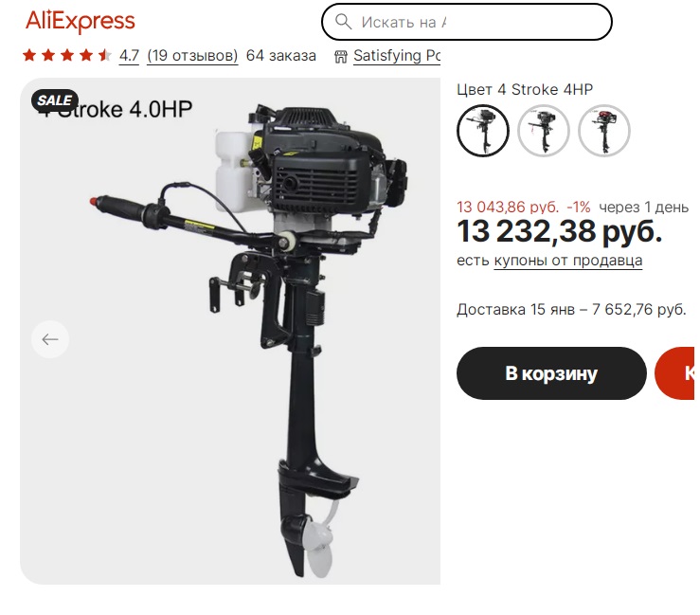Add item with В корзину button
700x615 pixels.
pos(551,373)
